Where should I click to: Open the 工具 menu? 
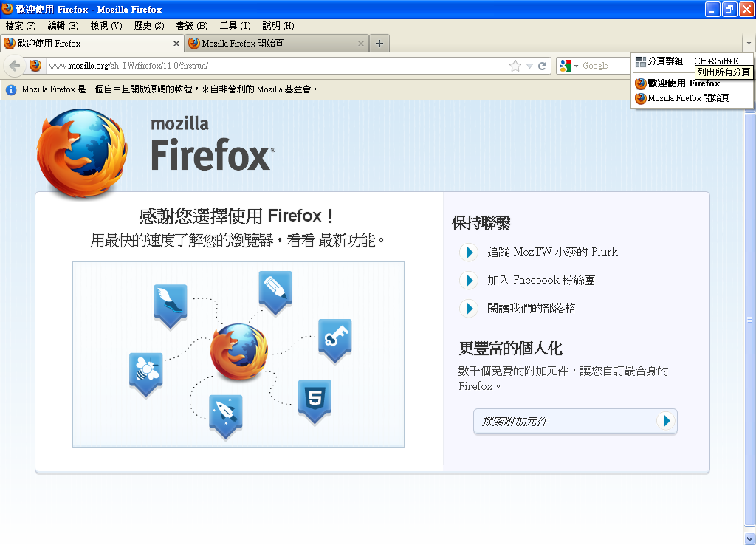235,26
